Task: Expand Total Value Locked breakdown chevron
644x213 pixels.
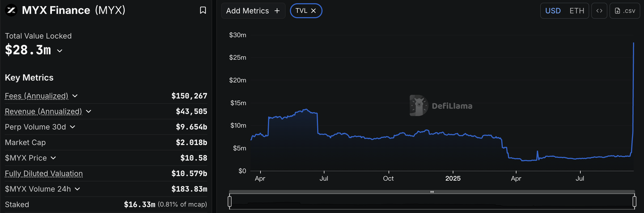Action: (60, 51)
